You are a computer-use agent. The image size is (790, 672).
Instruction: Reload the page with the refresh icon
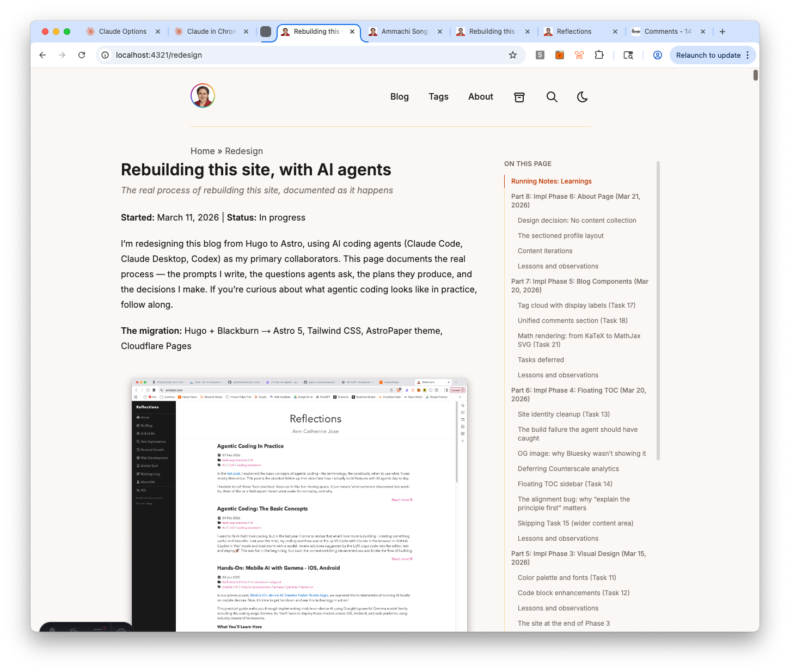coord(82,55)
